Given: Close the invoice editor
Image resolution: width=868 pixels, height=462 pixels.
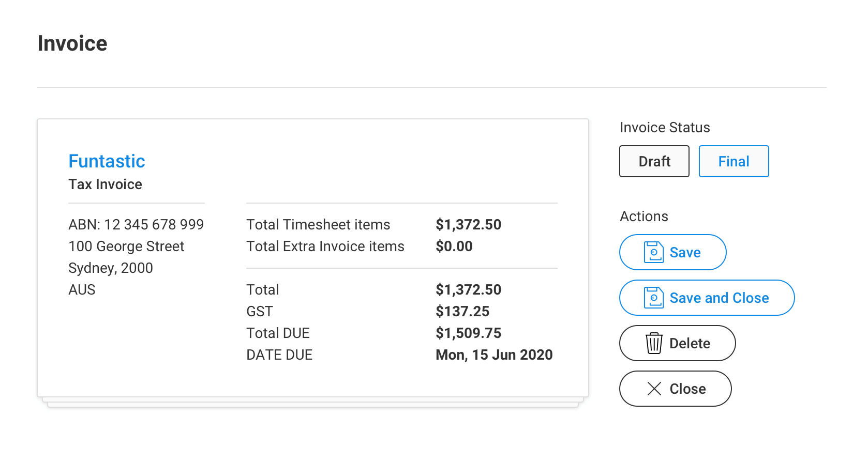Looking at the screenshot, I should (x=676, y=389).
